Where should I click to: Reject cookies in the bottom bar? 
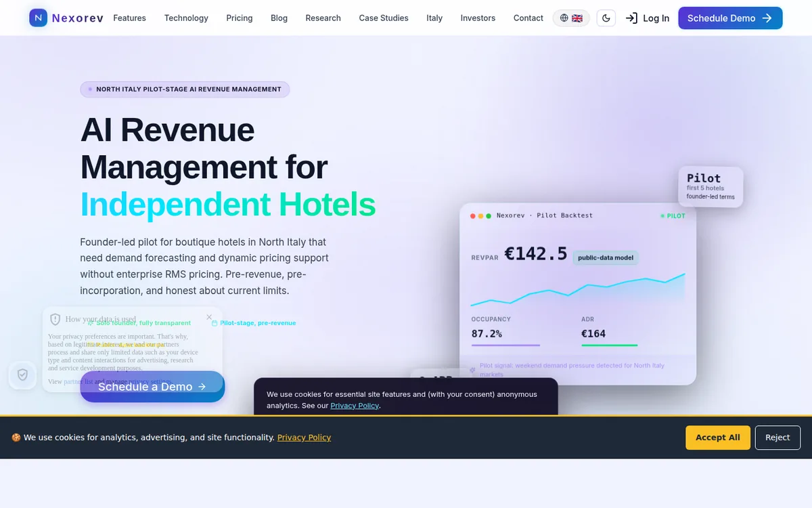click(777, 438)
